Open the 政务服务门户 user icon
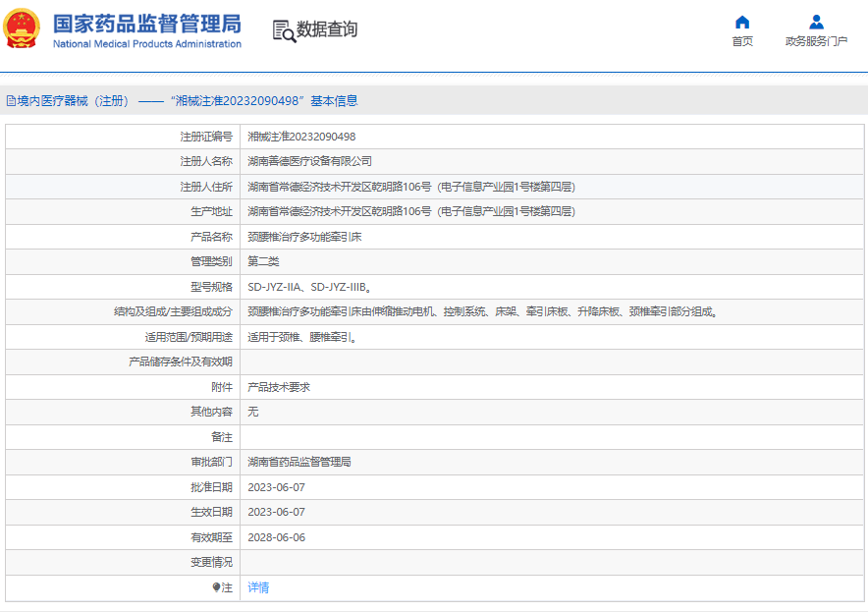The width and height of the screenshot is (868, 612). [817, 23]
